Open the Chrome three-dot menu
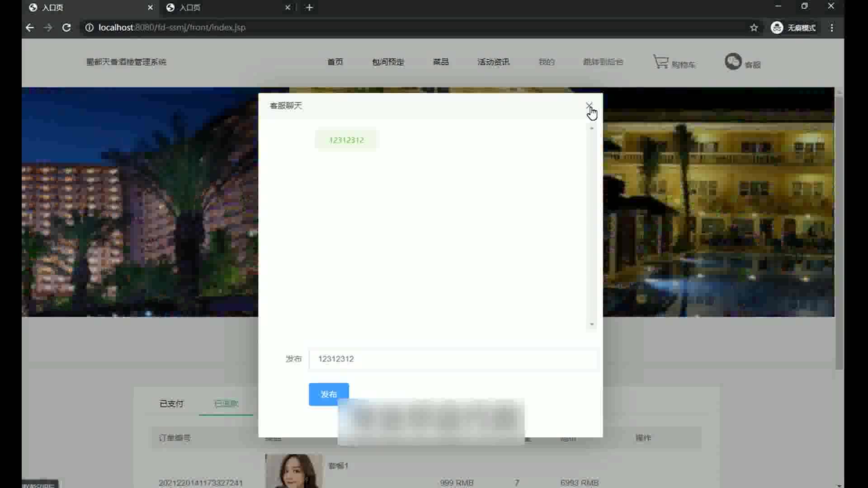Viewport: 868px width, 488px height. point(832,28)
